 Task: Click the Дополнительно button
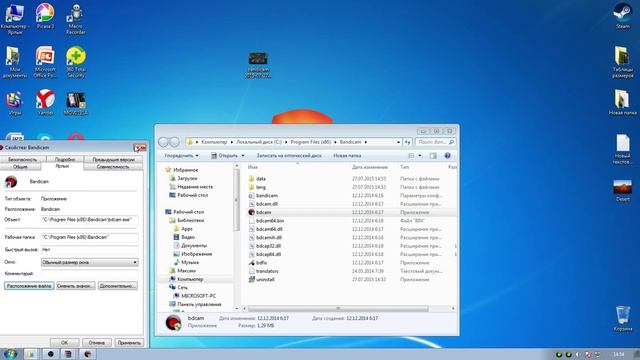[118, 286]
